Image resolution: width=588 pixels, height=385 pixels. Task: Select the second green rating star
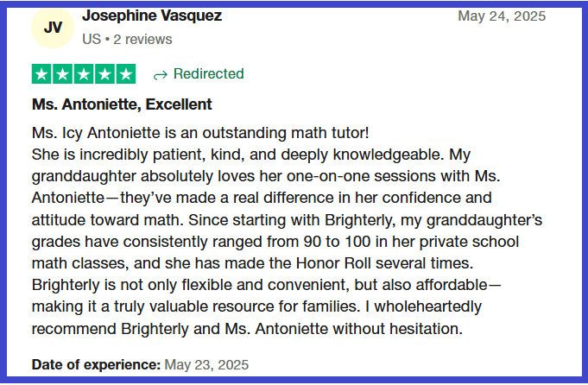[x=63, y=74]
